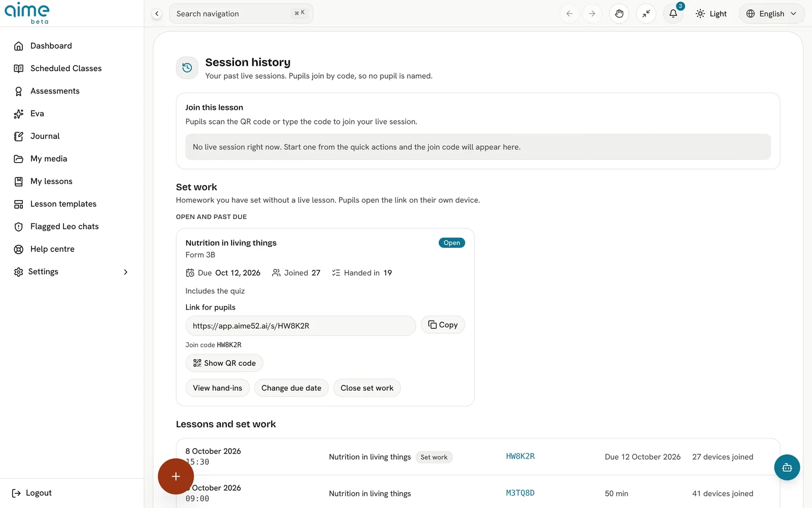View hand-ins for Nutrition set work
Image resolution: width=812 pixels, height=508 pixels.
click(x=218, y=388)
